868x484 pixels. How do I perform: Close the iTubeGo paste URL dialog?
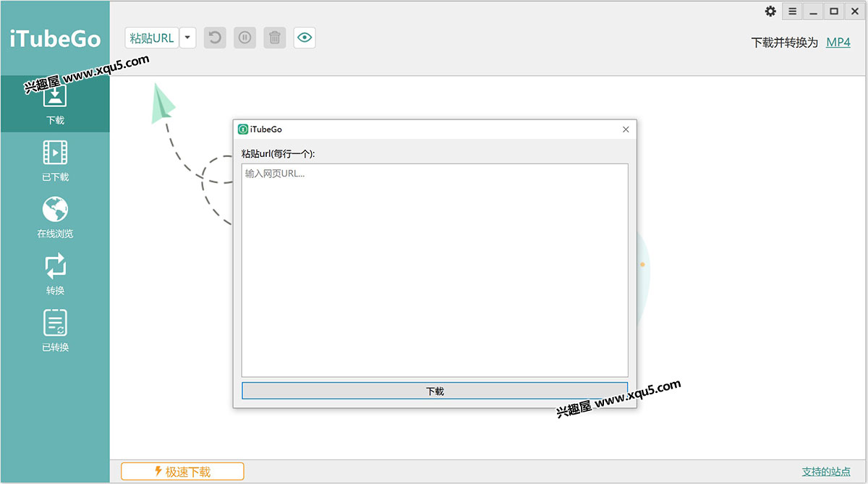click(626, 130)
